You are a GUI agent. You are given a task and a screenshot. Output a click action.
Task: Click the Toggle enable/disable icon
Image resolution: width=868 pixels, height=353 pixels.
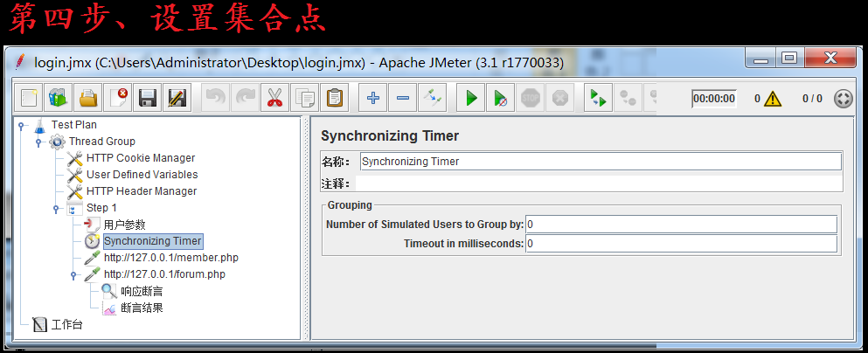[x=433, y=99]
